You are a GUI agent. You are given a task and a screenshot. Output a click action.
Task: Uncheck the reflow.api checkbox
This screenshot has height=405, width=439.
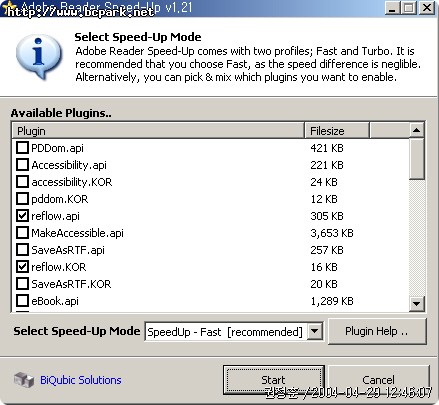pos(22,216)
